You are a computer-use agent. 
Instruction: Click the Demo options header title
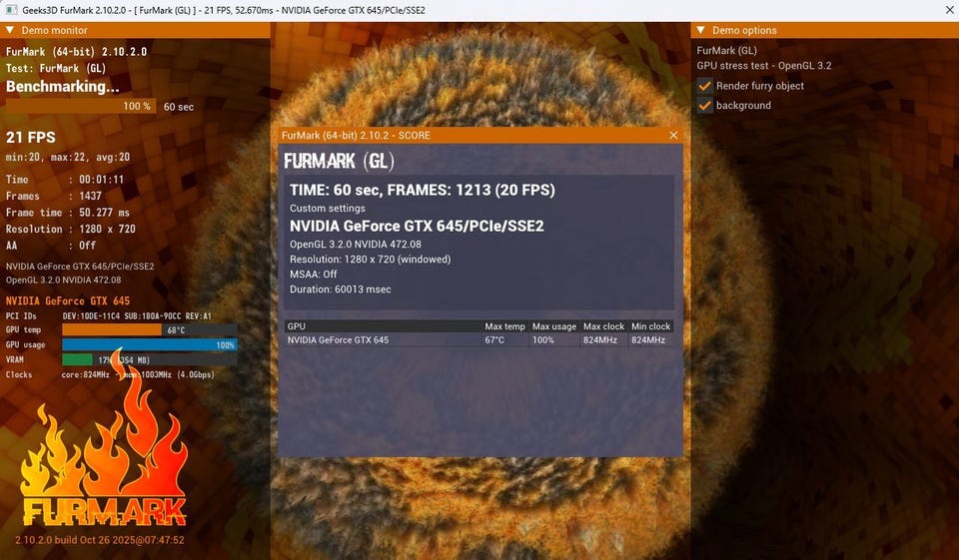tap(744, 30)
